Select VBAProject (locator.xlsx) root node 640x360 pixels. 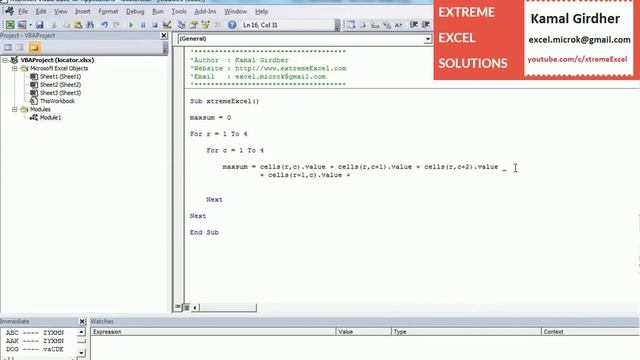click(x=57, y=60)
